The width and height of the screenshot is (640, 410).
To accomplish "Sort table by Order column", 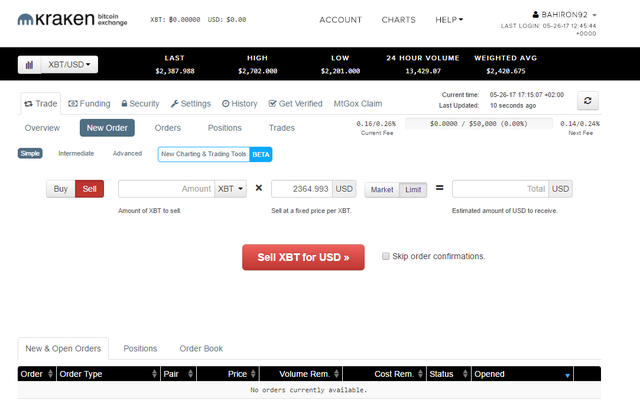I will coord(36,374).
